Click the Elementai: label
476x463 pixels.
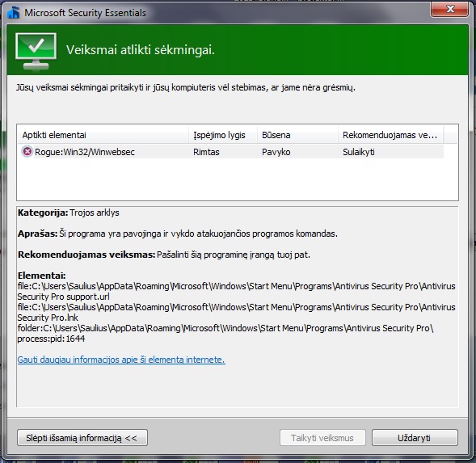(41, 276)
